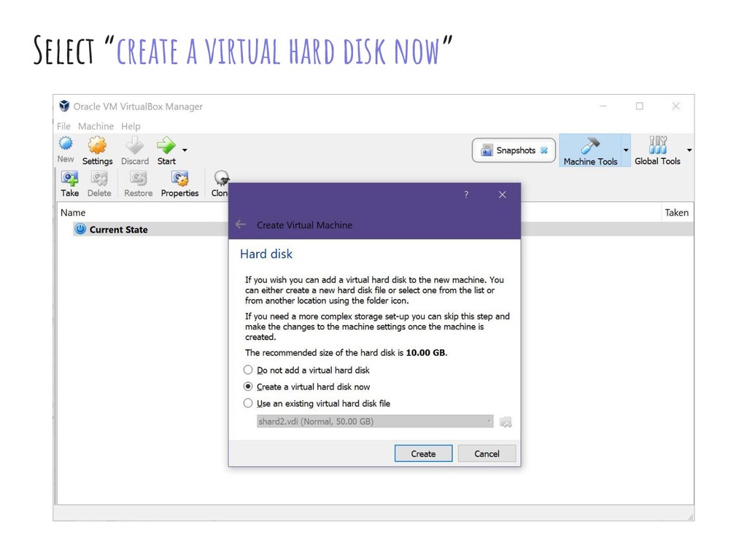Image resolution: width=747 pixels, height=560 pixels.
Task: Click the Cancel button
Action: pos(487,454)
